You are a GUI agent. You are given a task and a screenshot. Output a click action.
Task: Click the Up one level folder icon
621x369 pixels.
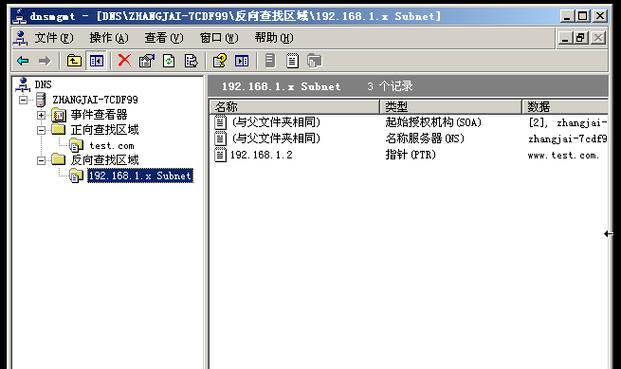pyautogui.click(x=74, y=61)
